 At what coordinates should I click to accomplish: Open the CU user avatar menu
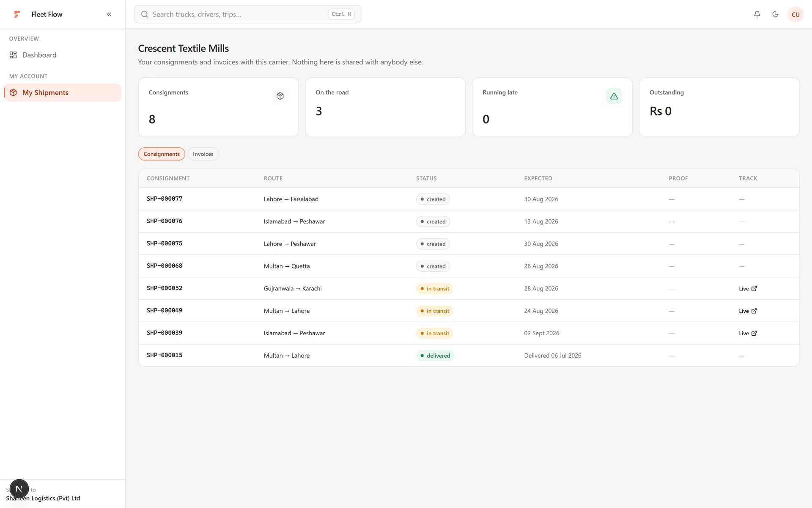pyautogui.click(x=795, y=14)
